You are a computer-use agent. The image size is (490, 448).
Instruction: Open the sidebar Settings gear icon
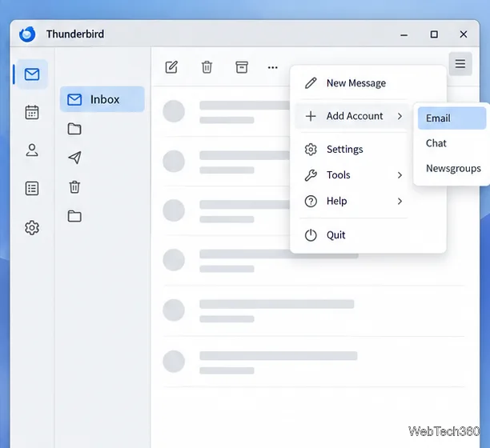tap(32, 227)
